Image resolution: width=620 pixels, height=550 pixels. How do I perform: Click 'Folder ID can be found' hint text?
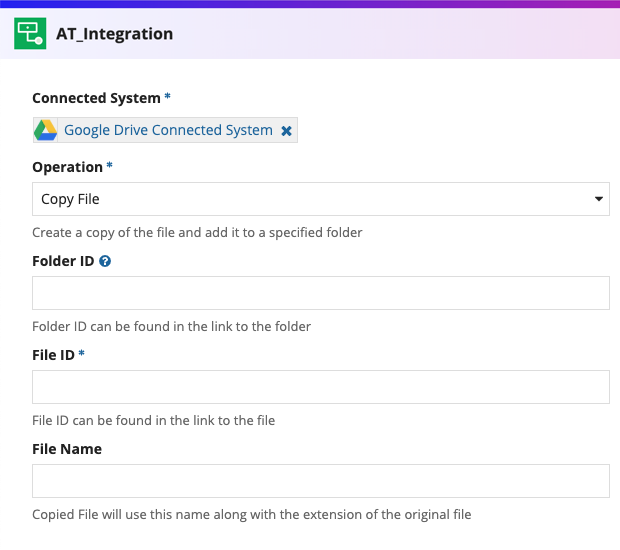coord(171,327)
